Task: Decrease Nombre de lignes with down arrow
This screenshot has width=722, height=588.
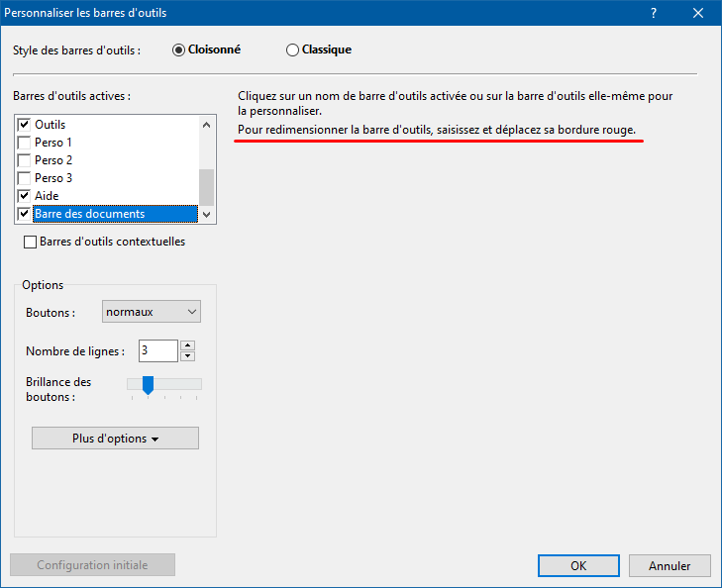Action: pyautogui.click(x=188, y=356)
